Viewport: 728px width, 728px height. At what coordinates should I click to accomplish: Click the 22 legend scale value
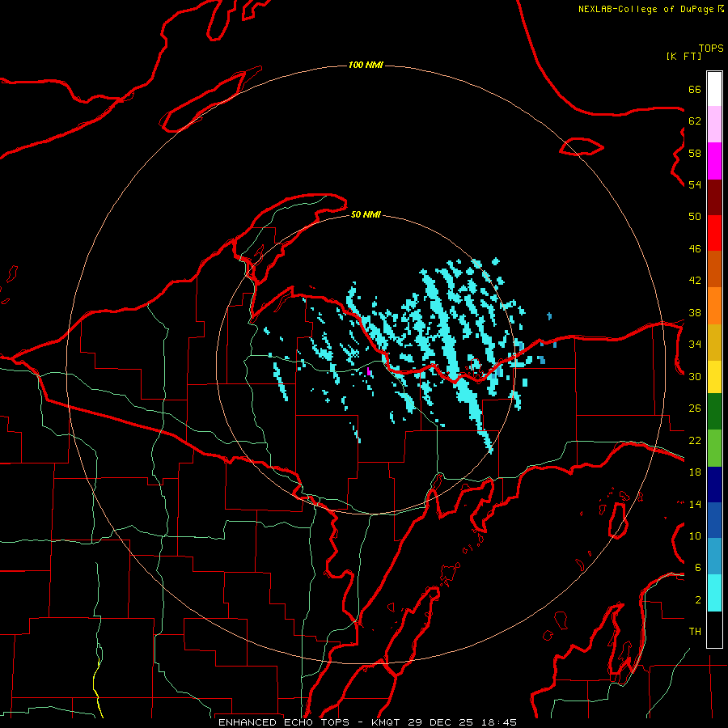pyautogui.click(x=695, y=440)
